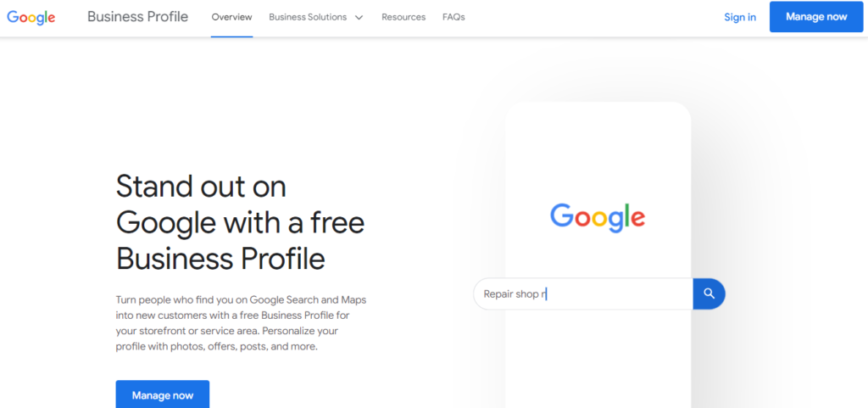The image size is (868, 408).
Task: Open the Resources menu item
Action: coord(403,17)
